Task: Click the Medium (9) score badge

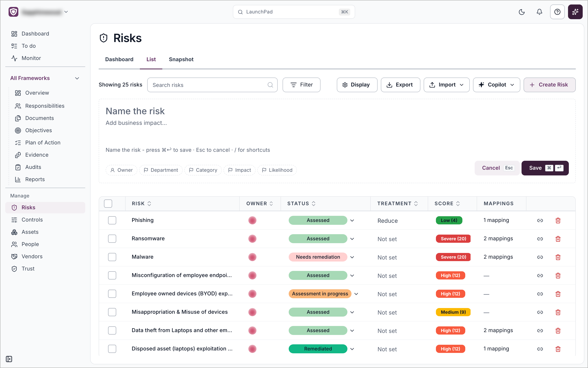Action: point(453,312)
